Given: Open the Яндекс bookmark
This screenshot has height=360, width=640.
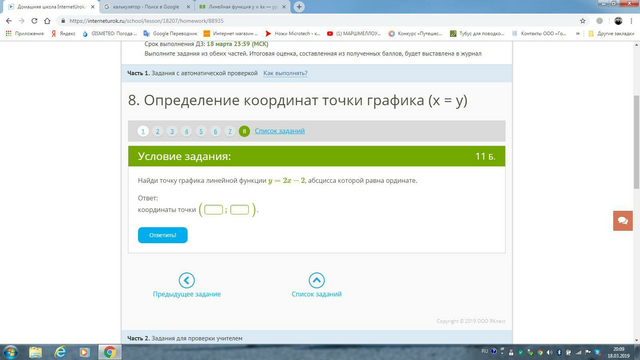Looking at the screenshot, I should click(63, 33).
